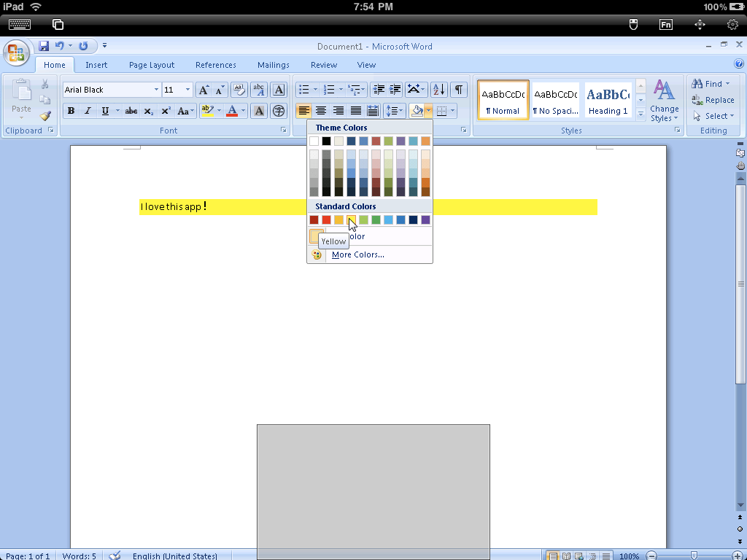Grow font size with large A

[204, 90]
